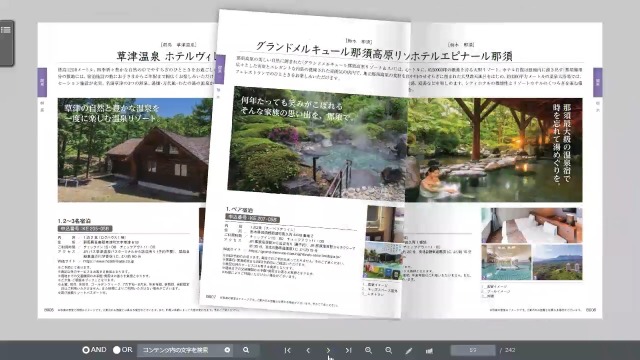Jump to the last page
The image size is (640, 360).
pyautogui.click(x=348, y=350)
